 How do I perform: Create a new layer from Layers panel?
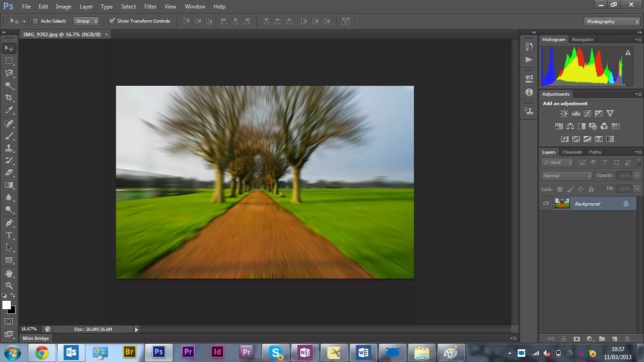coord(614,339)
